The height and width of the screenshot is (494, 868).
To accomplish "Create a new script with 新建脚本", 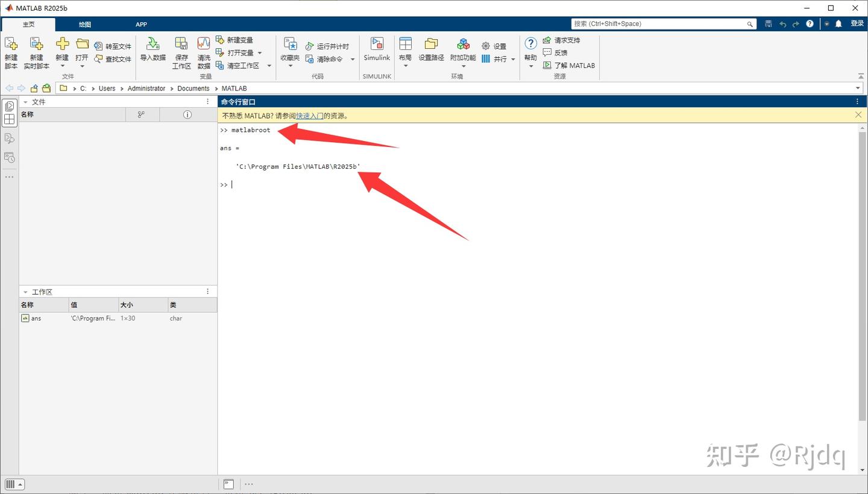I will (x=11, y=53).
